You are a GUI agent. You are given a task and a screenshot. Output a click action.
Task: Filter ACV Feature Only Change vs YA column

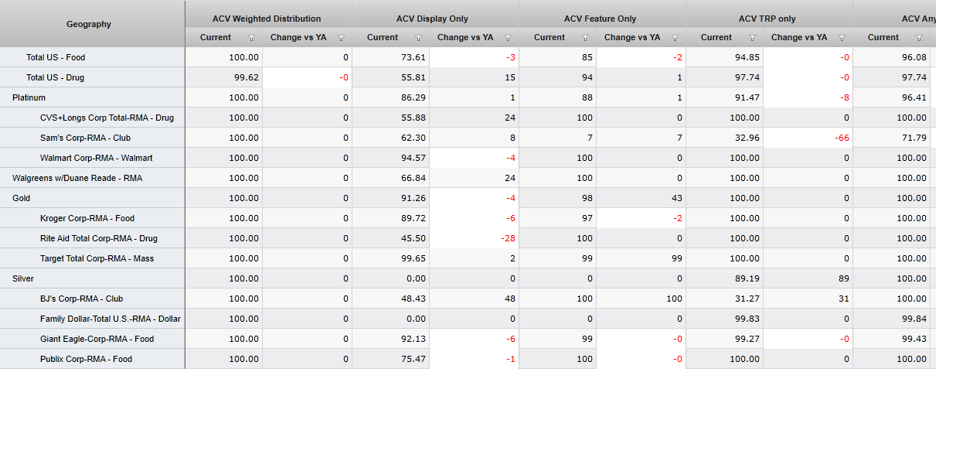click(x=675, y=38)
